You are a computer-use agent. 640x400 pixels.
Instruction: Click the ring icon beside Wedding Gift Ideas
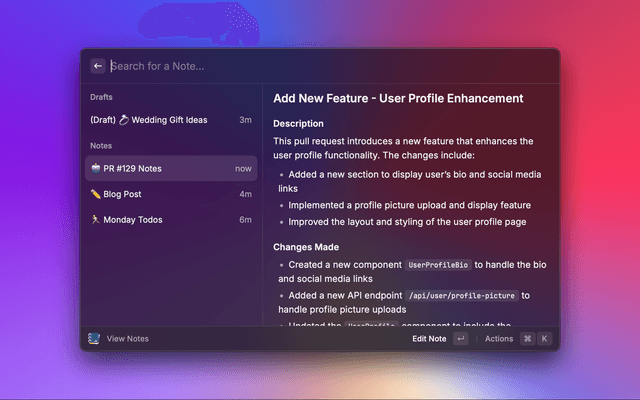click(125, 120)
